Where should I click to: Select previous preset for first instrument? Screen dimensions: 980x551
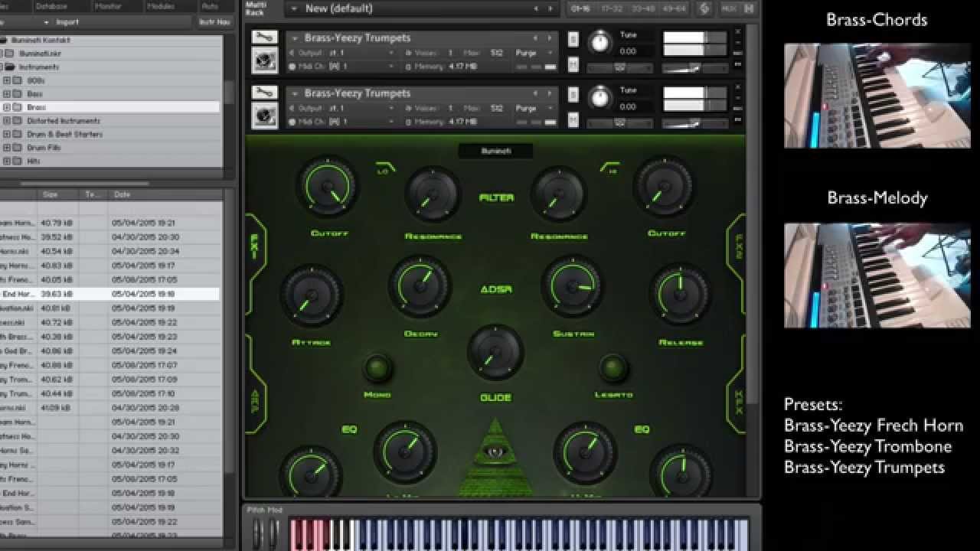tap(536, 37)
